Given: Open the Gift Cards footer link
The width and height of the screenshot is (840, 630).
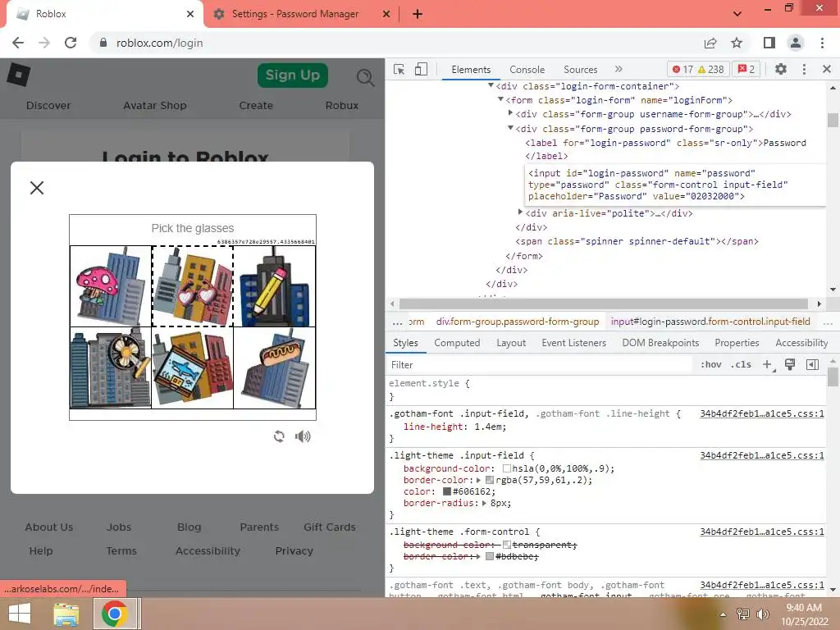Looking at the screenshot, I should 330,527.
